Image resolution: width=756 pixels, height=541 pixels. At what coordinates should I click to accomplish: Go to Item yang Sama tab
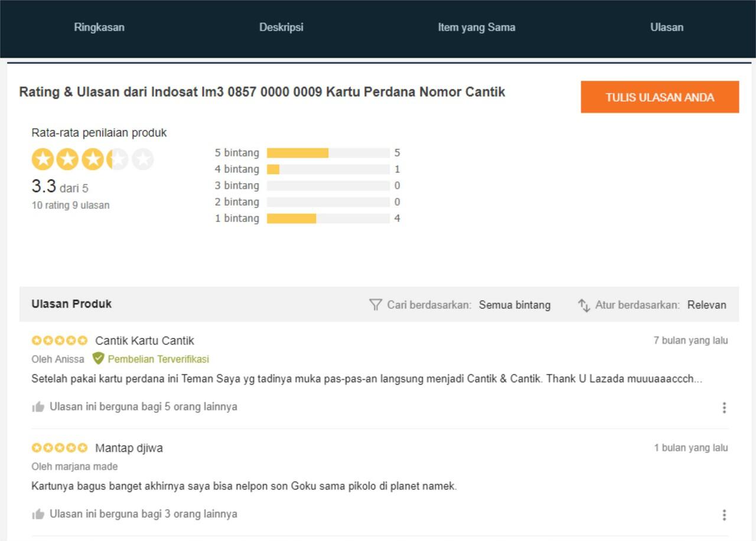pyautogui.click(x=477, y=27)
